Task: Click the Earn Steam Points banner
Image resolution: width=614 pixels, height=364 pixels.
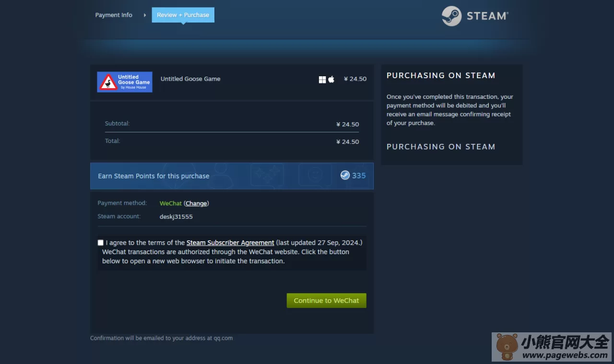Action: click(x=232, y=176)
